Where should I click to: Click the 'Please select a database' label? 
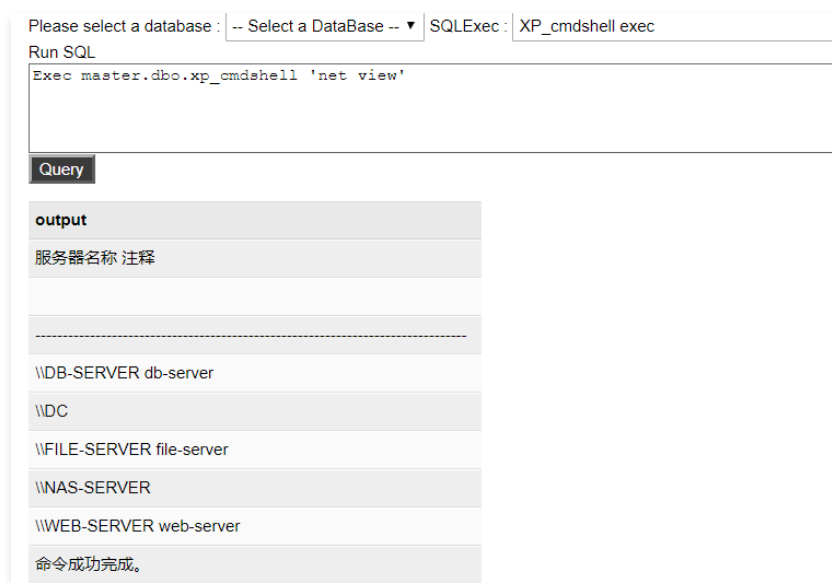point(124,26)
